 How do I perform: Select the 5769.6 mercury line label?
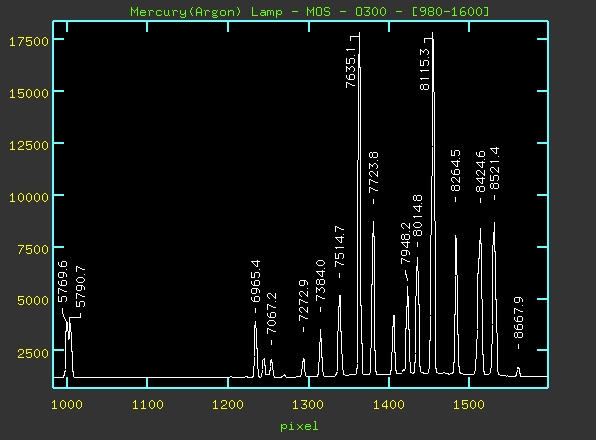62,282
